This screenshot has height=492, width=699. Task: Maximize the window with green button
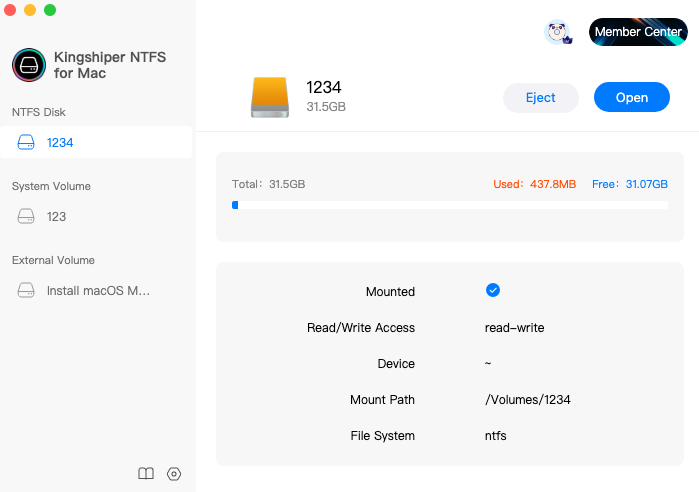coord(50,10)
